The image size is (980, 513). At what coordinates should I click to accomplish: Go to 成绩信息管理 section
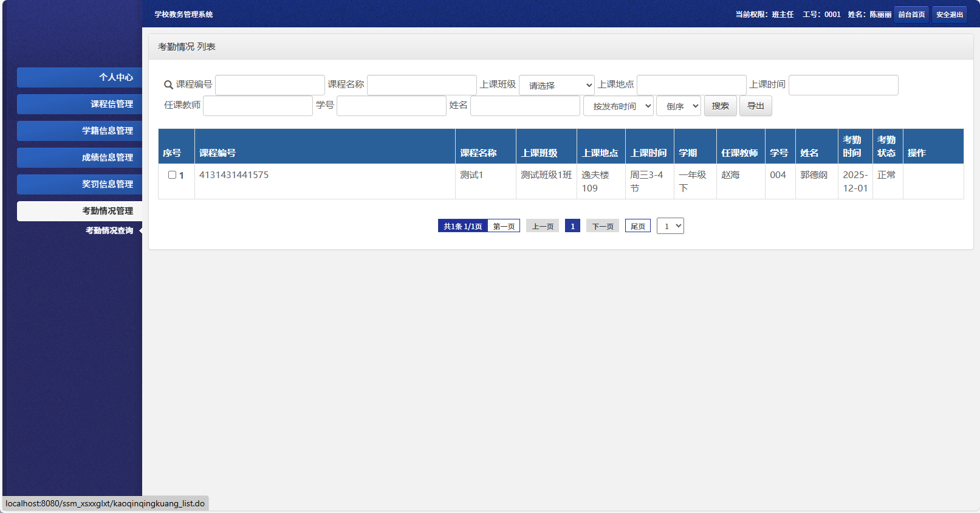click(x=80, y=157)
